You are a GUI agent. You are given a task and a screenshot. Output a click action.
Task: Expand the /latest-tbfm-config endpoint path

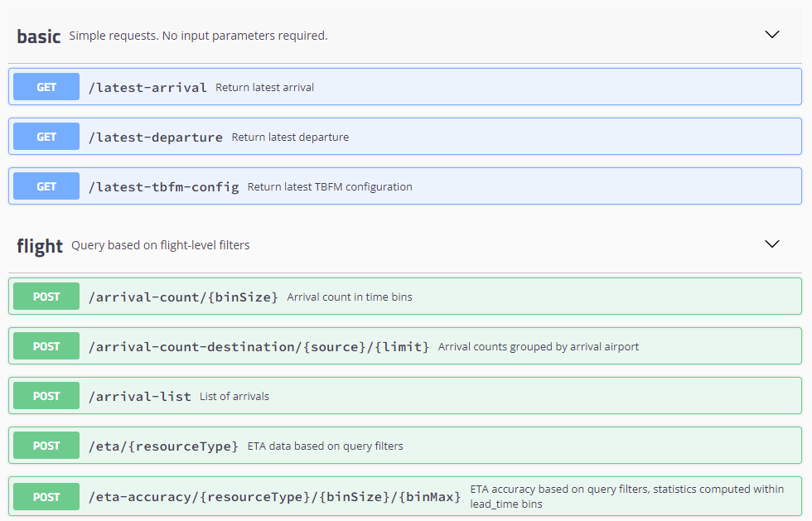point(163,186)
